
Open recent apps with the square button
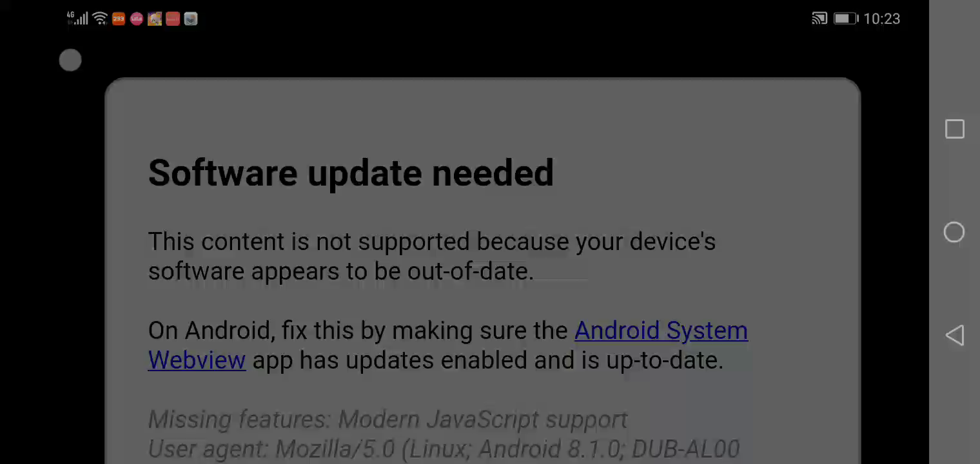pos(955,129)
